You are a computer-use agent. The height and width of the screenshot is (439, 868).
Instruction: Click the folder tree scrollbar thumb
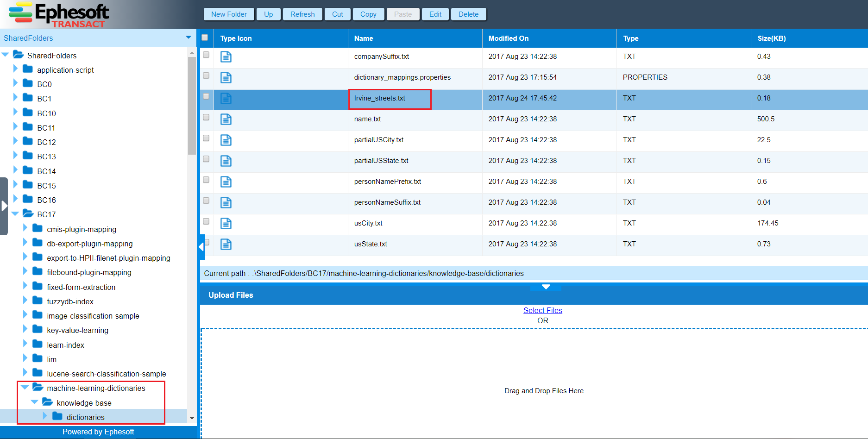pos(192,106)
